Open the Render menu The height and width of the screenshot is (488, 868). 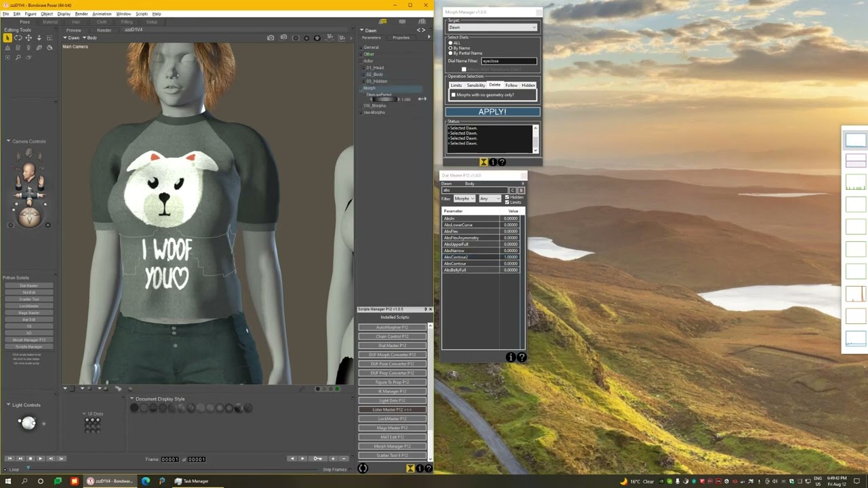[x=81, y=14]
